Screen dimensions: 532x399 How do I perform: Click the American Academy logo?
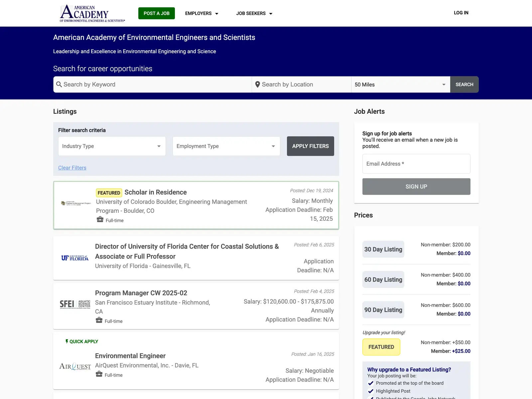[x=92, y=13]
